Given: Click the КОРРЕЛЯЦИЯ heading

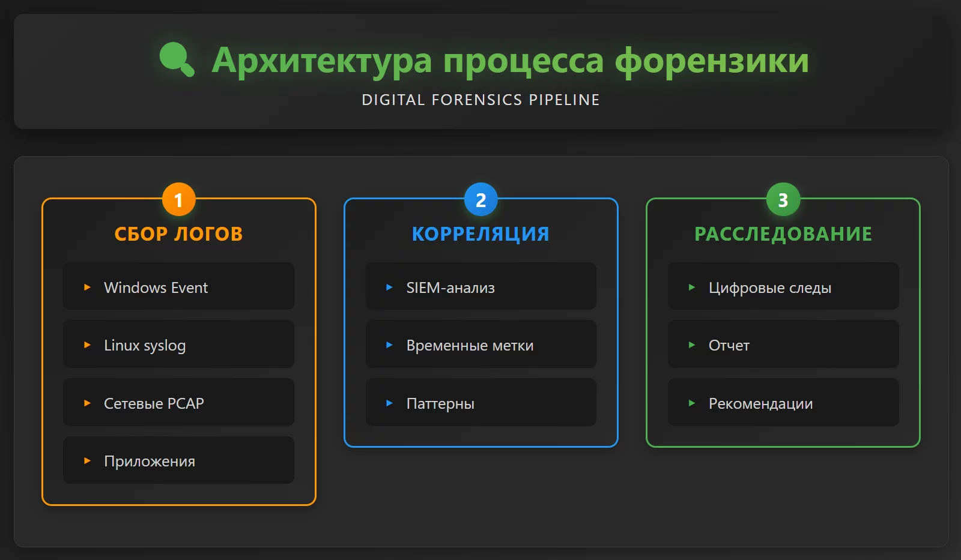Looking at the screenshot, I should (x=480, y=233).
